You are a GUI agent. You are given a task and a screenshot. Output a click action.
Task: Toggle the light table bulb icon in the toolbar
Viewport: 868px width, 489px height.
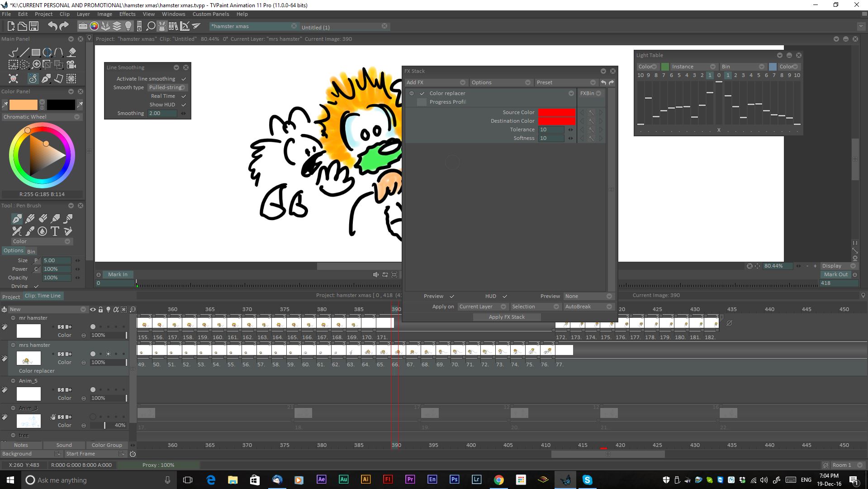pos(128,26)
